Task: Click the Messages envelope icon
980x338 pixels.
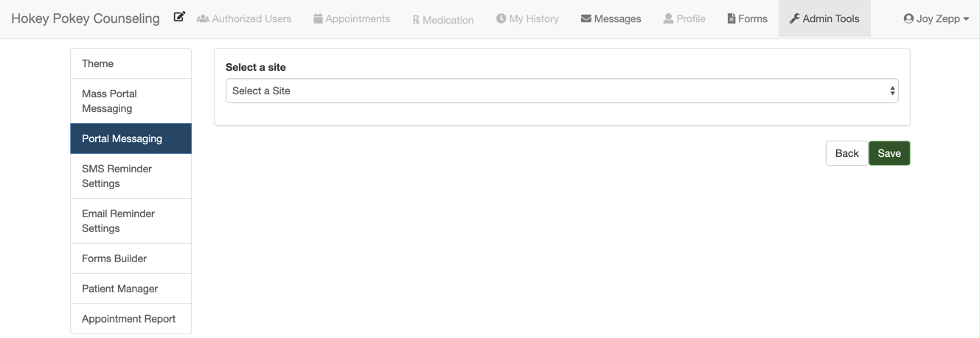Action: point(586,18)
